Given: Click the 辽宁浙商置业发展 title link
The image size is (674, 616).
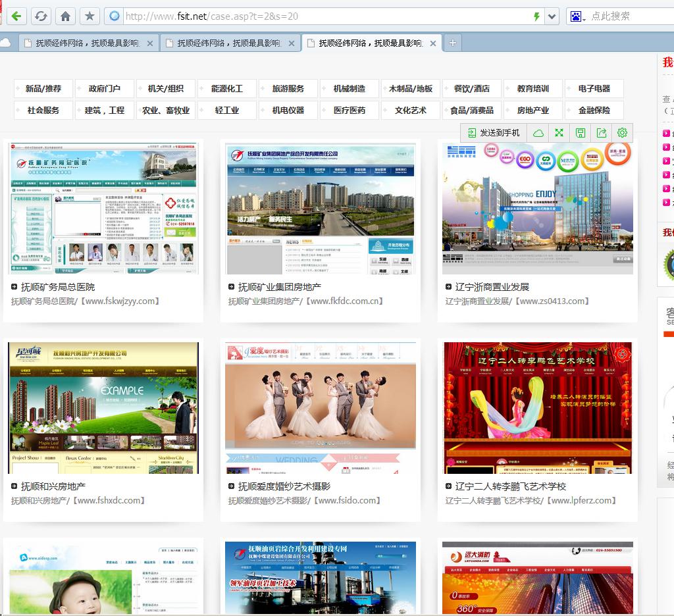Looking at the screenshot, I should point(492,287).
